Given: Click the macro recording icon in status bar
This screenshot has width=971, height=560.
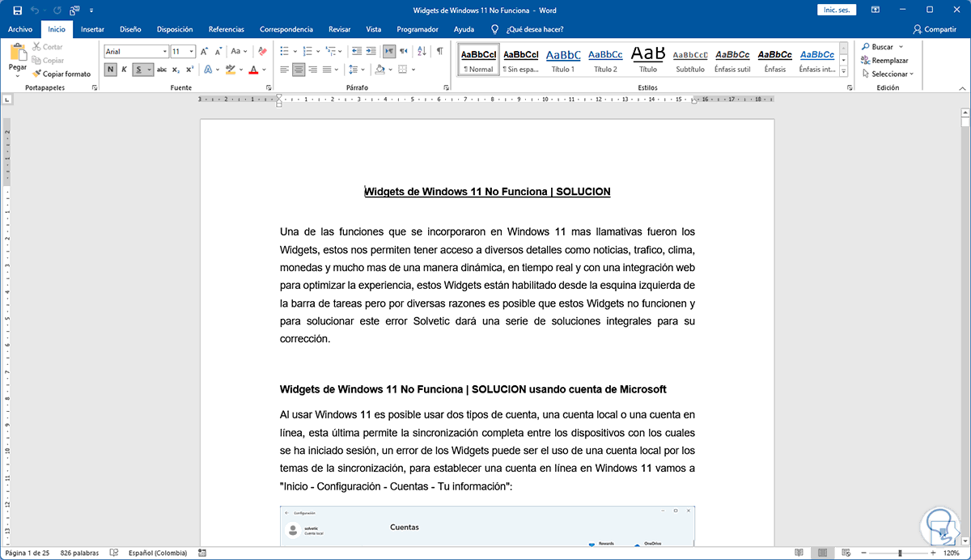Looking at the screenshot, I should [x=202, y=553].
